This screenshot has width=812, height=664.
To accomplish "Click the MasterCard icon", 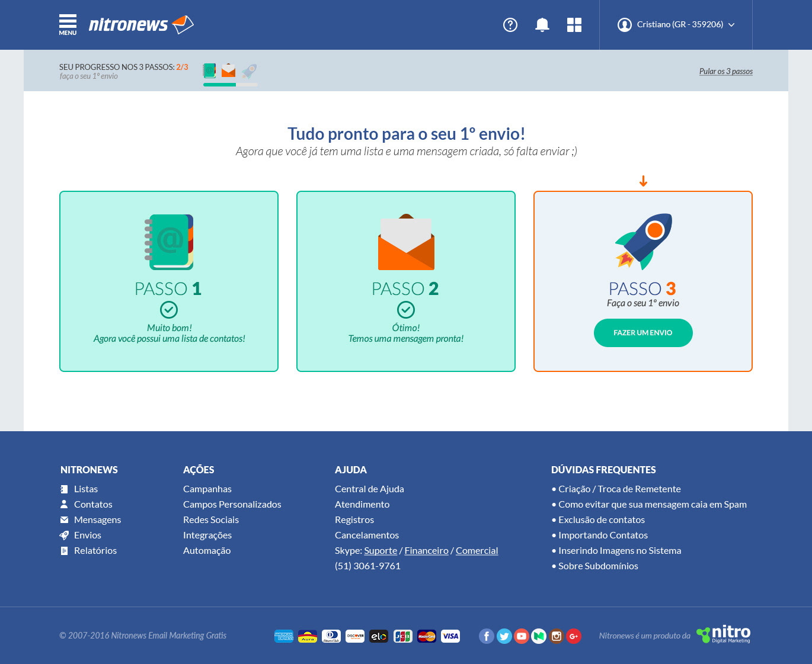I will [427, 636].
